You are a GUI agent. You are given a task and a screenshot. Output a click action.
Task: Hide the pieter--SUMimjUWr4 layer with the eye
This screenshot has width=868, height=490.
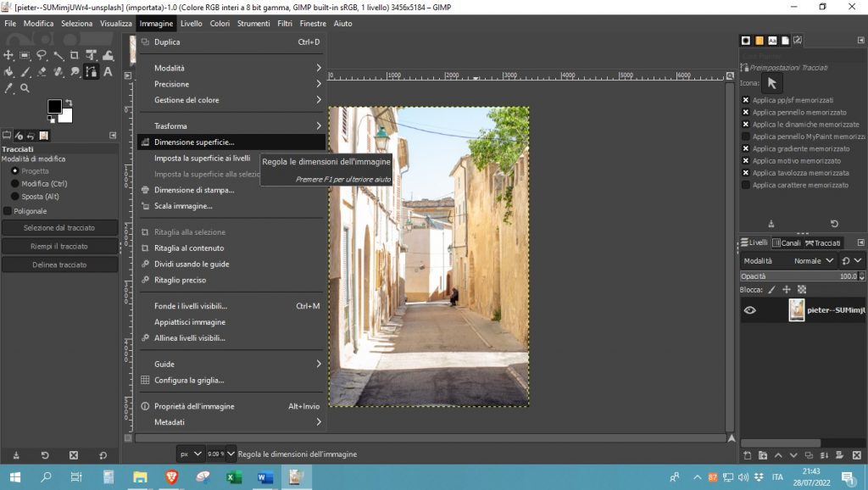749,310
